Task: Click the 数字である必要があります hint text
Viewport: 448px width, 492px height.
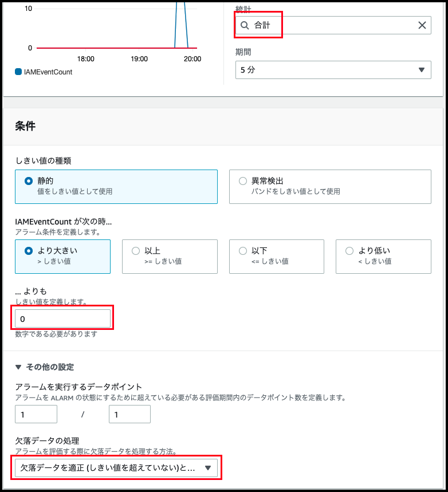Action: (56, 334)
